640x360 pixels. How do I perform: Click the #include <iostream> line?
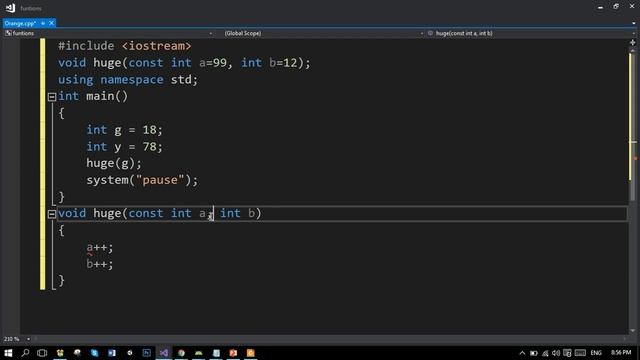pyautogui.click(x=124, y=46)
